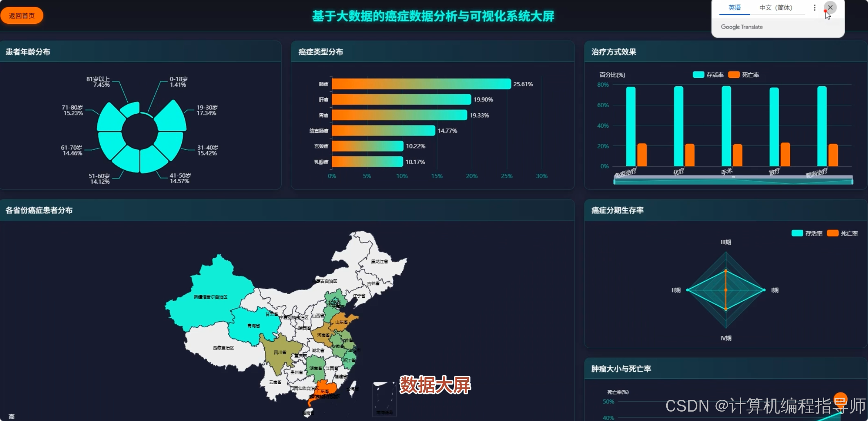
Task: Click the center data point of the radar chart
Action: 725,289
